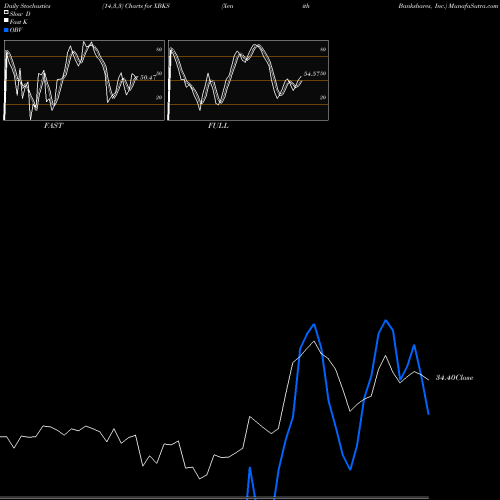
Task: Click the MunafaSutra.com text at top right
Action: click(473, 6)
